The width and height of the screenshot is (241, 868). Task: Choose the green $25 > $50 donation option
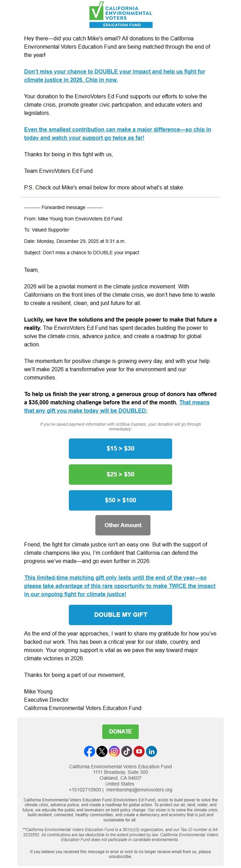click(120, 474)
